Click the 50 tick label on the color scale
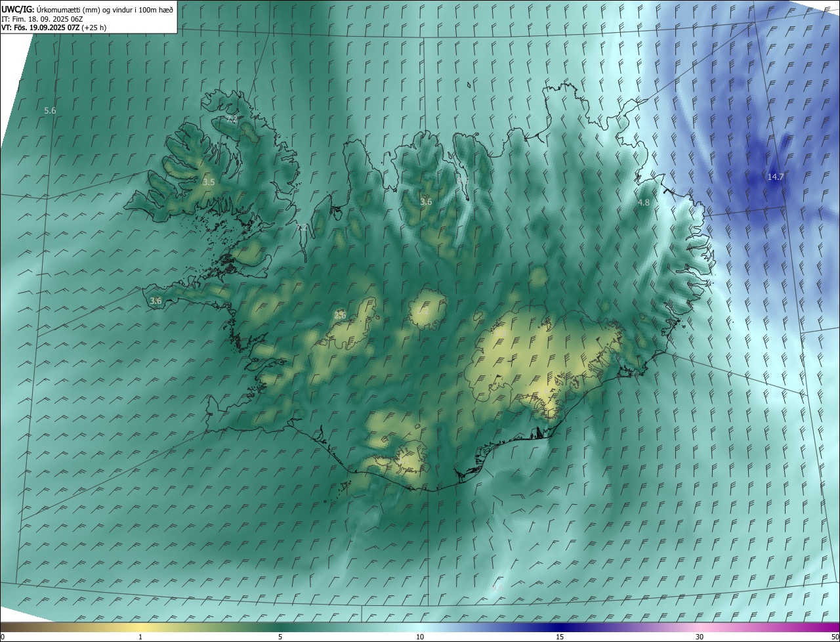This screenshot has height=642, width=840. point(835,637)
